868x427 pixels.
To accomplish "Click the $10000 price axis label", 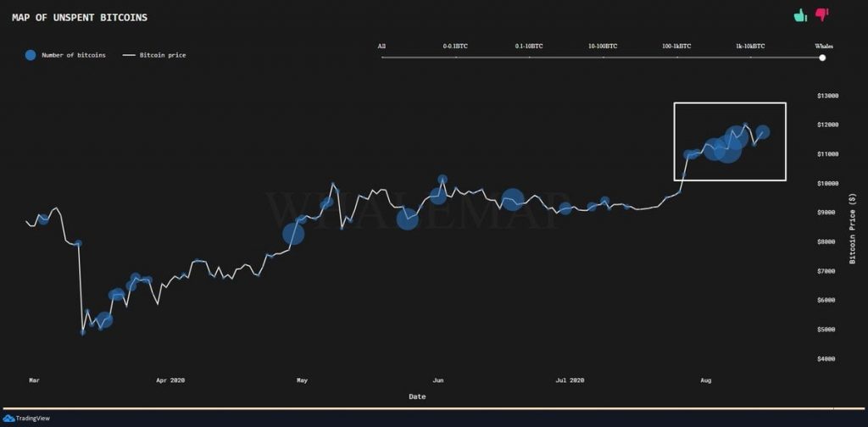I will tap(827, 183).
